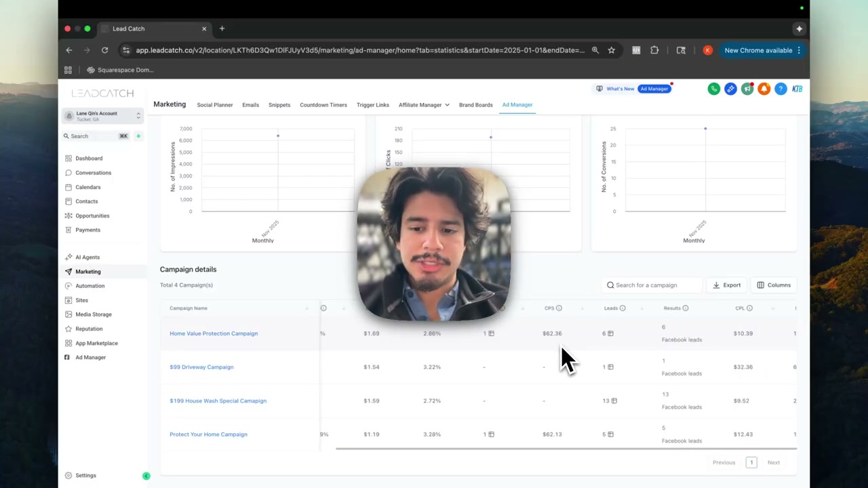This screenshot has height=488, width=868.
Task: Bookmark this page with the star icon
Action: pos(611,50)
